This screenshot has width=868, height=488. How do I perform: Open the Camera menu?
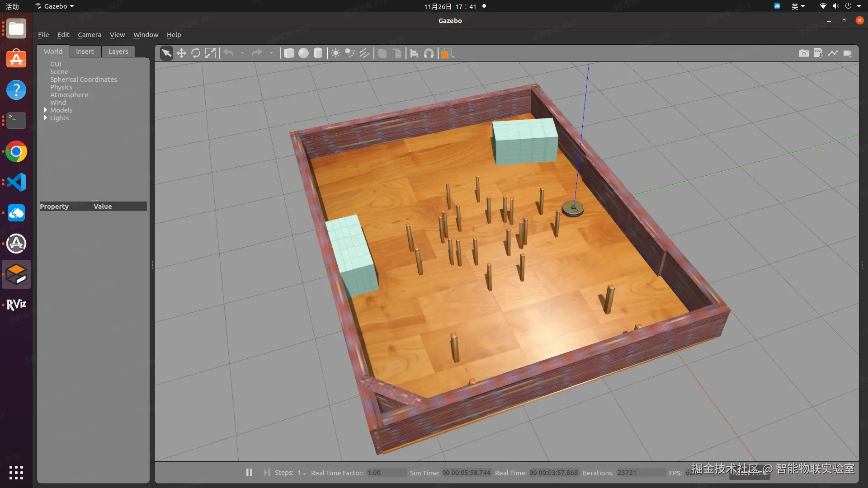click(x=89, y=35)
